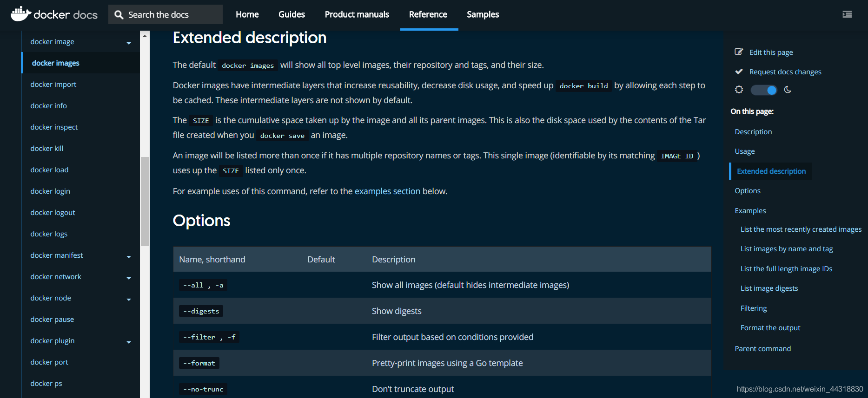Click the Request docs changes link
Image resolution: width=868 pixels, height=398 pixels.
(785, 72)
